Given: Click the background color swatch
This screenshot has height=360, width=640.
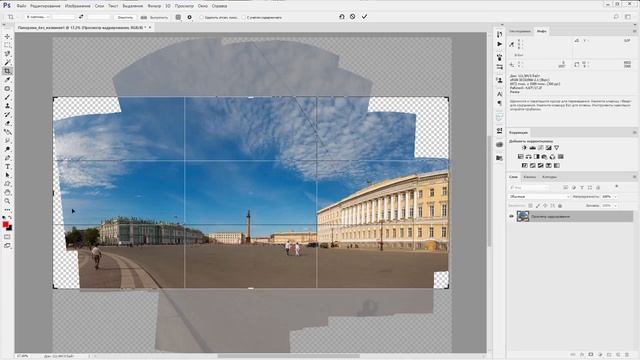Looking at the screenshot, I should [10, 228].
